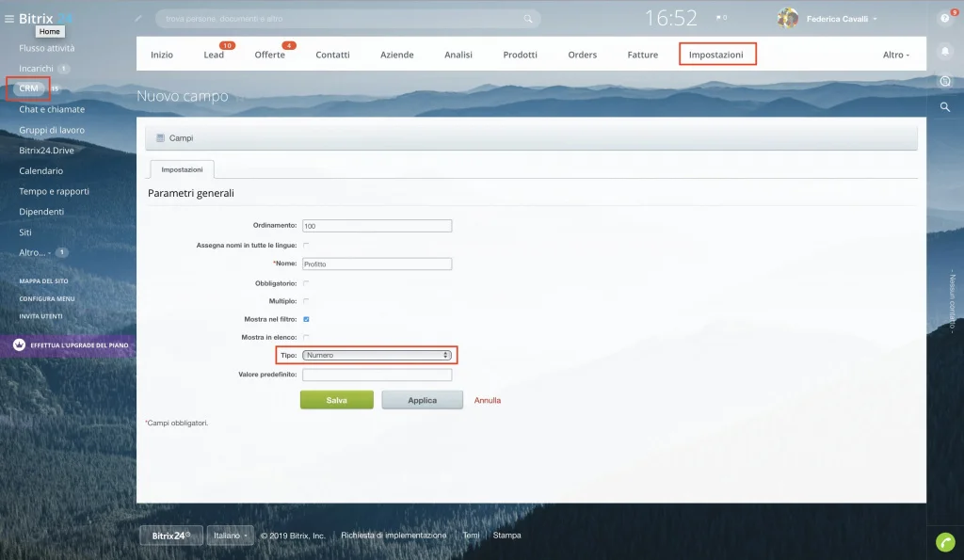964x560 pixels.
Task: Select the Impostazioni form tab
Action: click(x=182, y=169)
